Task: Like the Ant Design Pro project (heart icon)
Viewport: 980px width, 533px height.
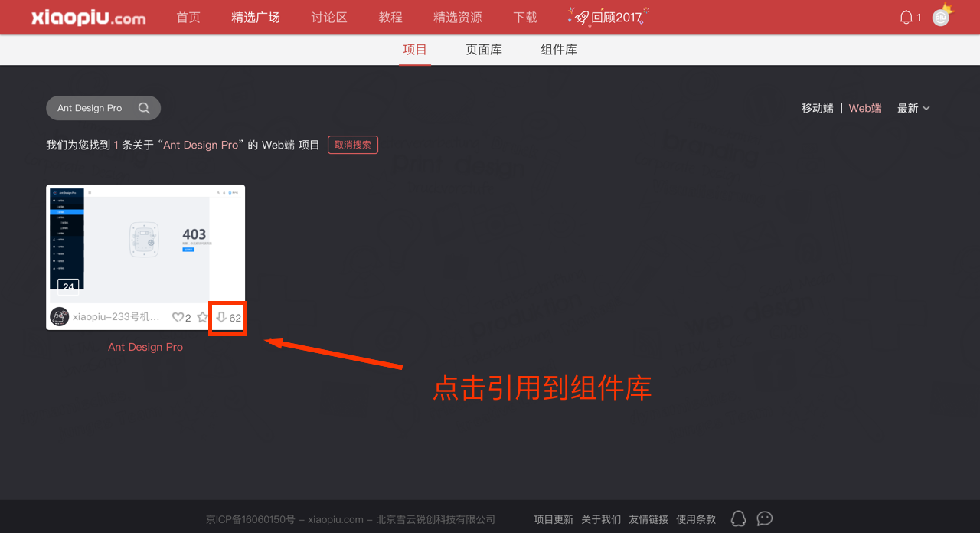Action: (178, 317)
